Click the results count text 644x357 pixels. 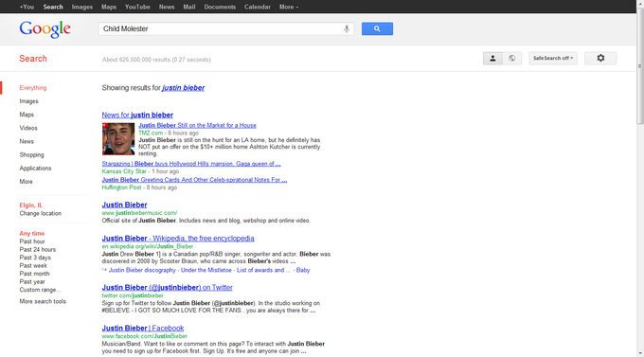pyautogui.click(x=156, y=60)
